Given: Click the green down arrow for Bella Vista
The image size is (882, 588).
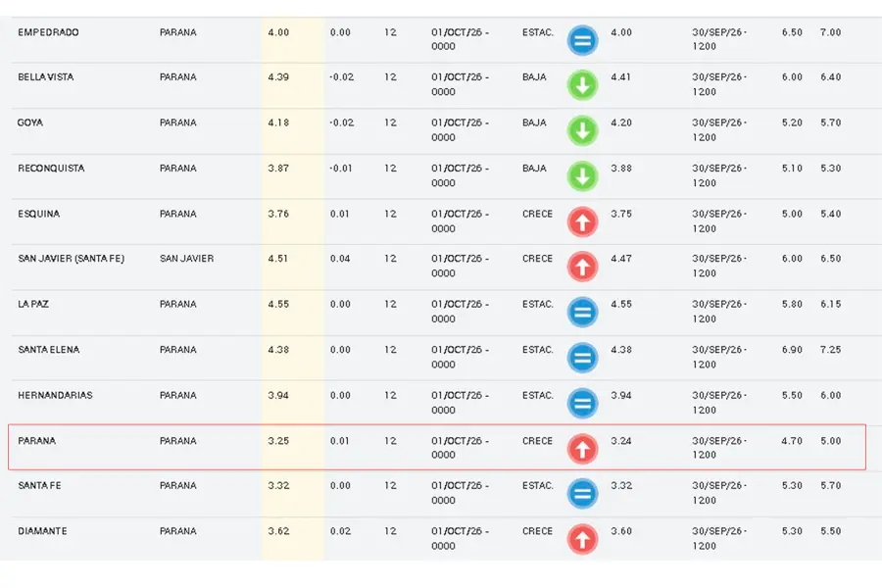Looking at the screenshot, I should [x=582, y=85].
